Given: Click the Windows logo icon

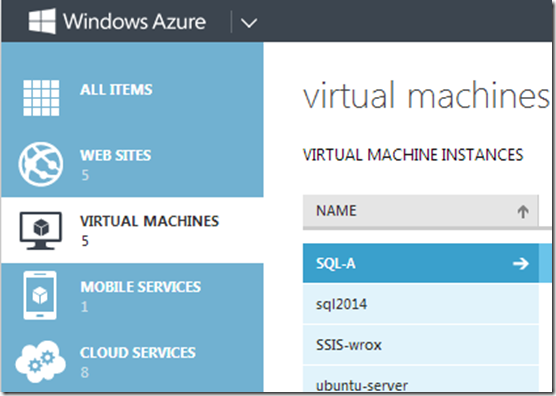Looking at the screenshot, I should click(x=42, y=21).
